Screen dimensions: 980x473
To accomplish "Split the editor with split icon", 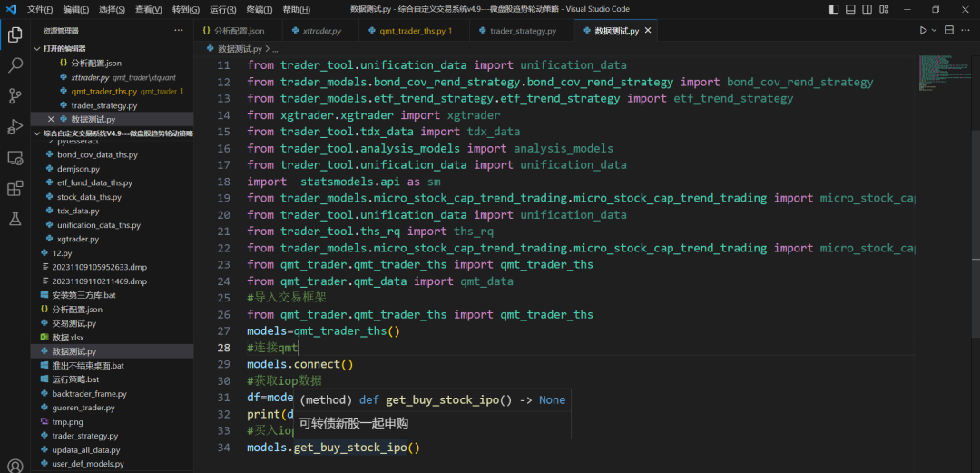I will coord(949,31).
